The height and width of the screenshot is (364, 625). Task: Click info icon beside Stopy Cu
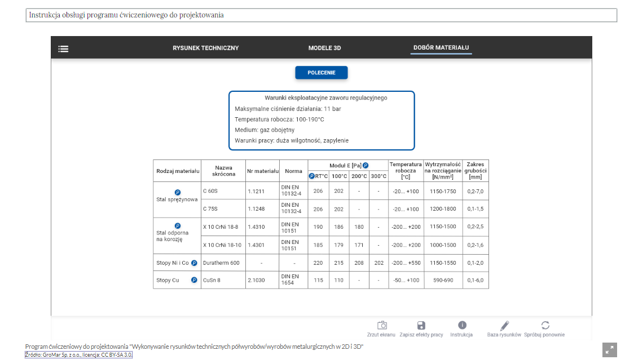pyautogui.click(x=194, y=279)
